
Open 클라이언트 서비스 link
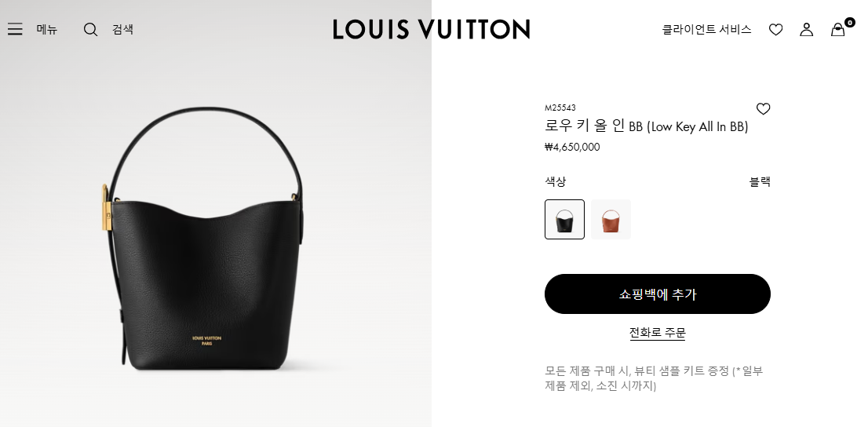coord(706,29)
